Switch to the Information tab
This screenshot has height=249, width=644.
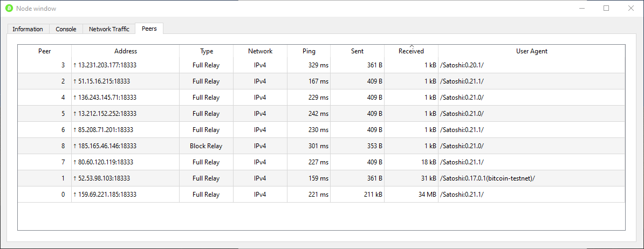pyautogui.click(x=28, y=29)
